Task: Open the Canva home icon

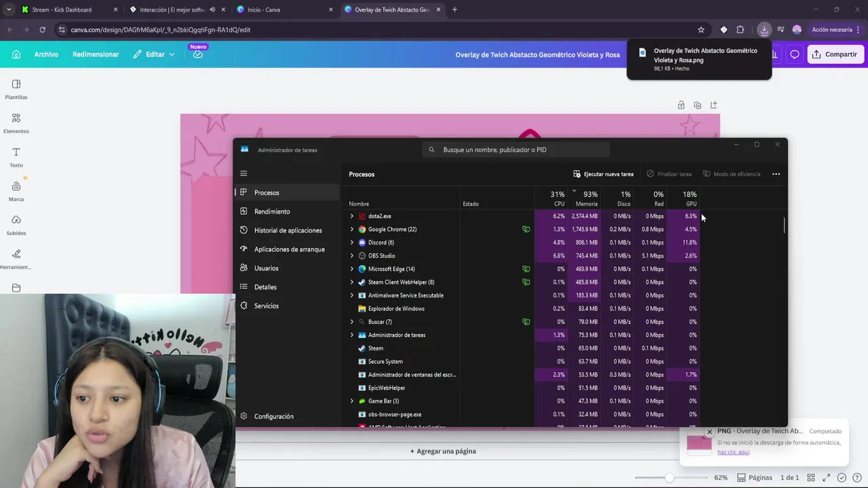Action: tap(16, 54)
